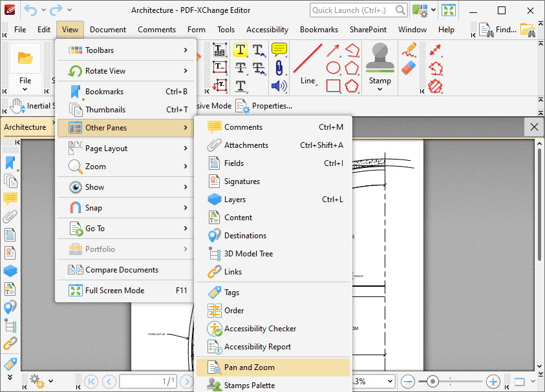Image resolution: width=545 pixels, height=392 pixels.
Task: Click the zoom slider handle
Action: click(433, 382)
